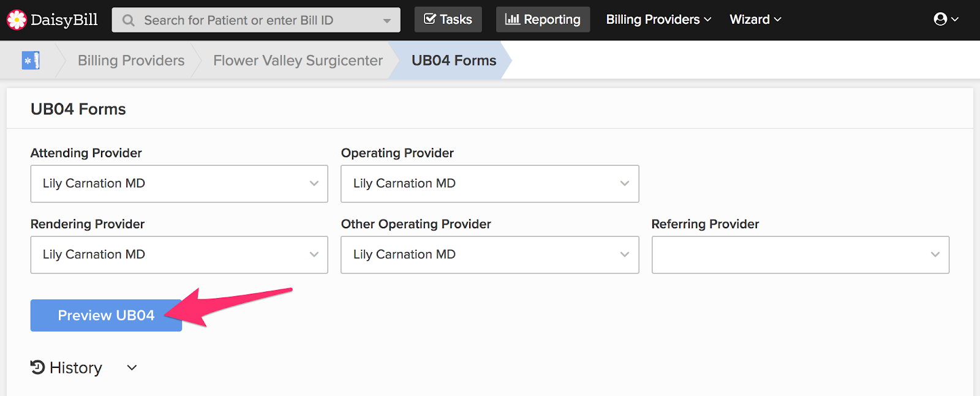The width and height of the screenshot is (980, 396).
Task: Expand the History section chevron
Action: 132,368
